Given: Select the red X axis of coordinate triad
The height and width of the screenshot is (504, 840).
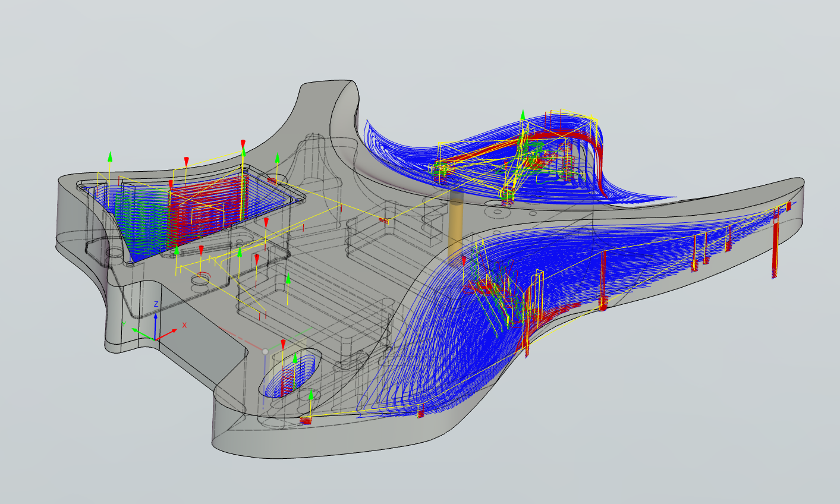Looking at the screenshot, I should point(168,333).
